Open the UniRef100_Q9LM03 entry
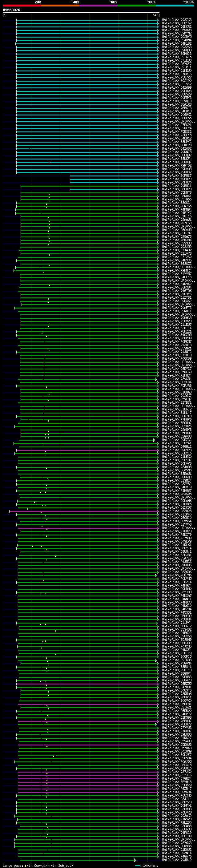197x868 pixels. point(177,91)
